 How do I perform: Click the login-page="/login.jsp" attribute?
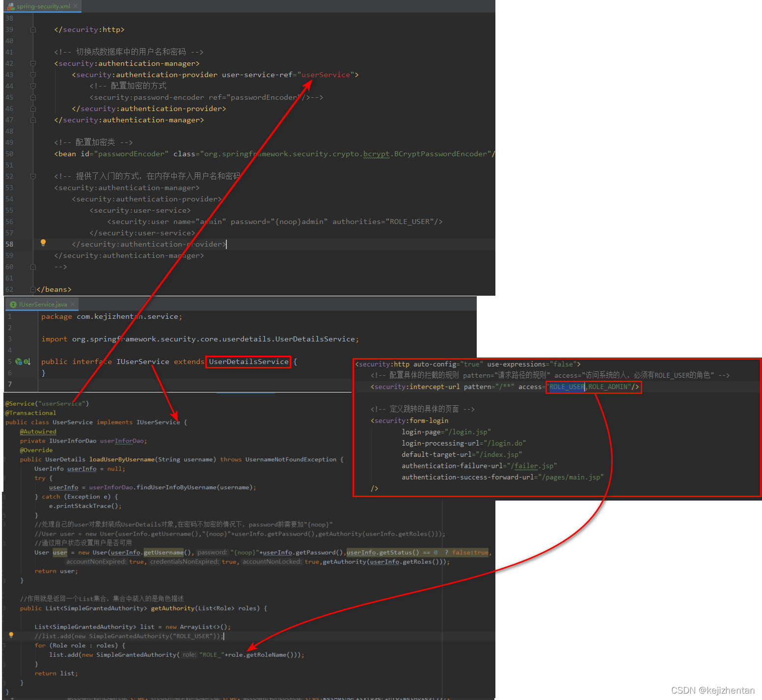pos(446,432)
